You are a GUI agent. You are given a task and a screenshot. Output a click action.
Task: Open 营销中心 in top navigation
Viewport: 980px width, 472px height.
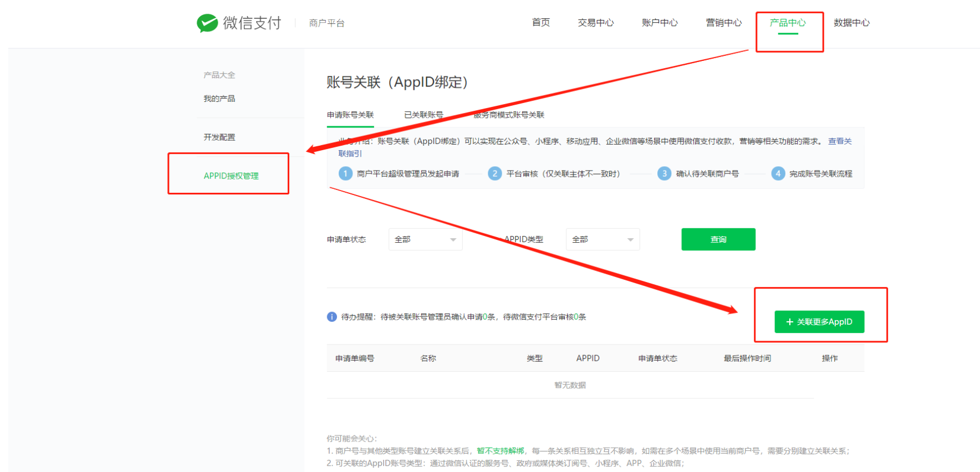click(723, 23)
